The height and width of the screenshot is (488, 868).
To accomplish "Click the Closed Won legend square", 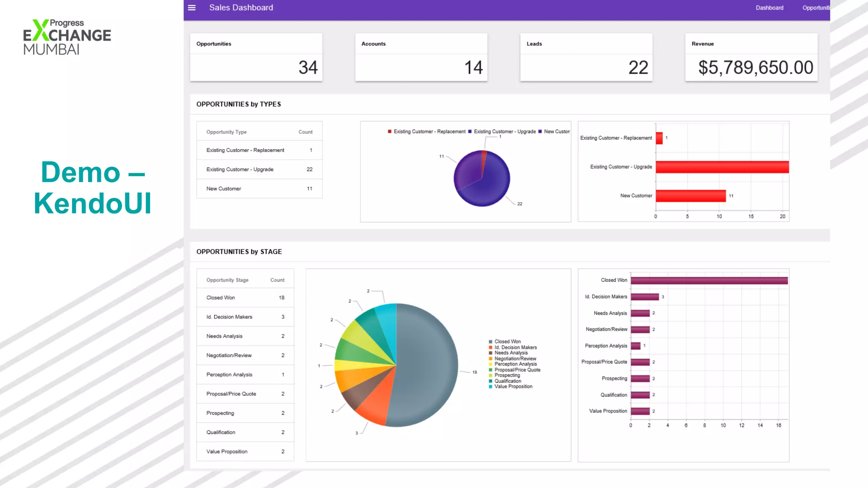I will click(490, 341).
